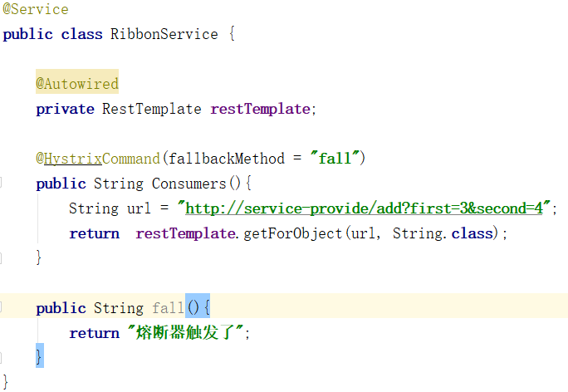Screen dimensions: 568x392
Task: Click the url variable declaration
Action: 139,208
